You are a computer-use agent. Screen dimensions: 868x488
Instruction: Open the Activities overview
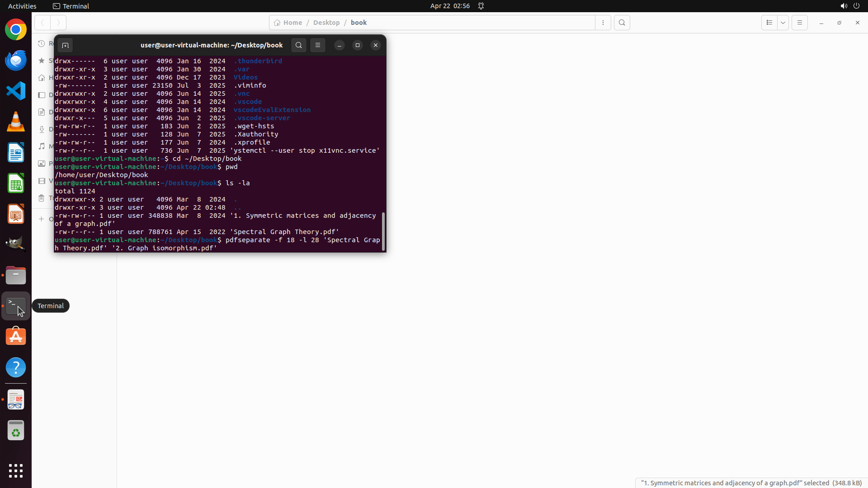(22, 6)
